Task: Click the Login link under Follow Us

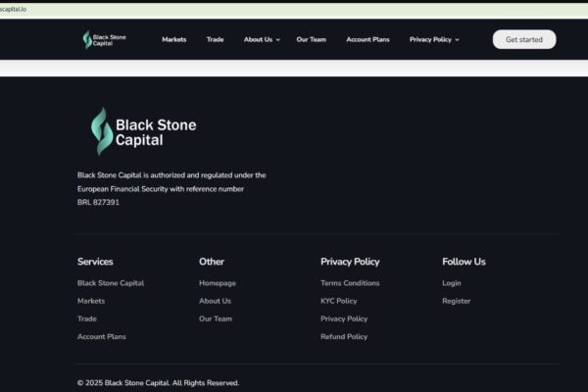Action: click(452, 283)
